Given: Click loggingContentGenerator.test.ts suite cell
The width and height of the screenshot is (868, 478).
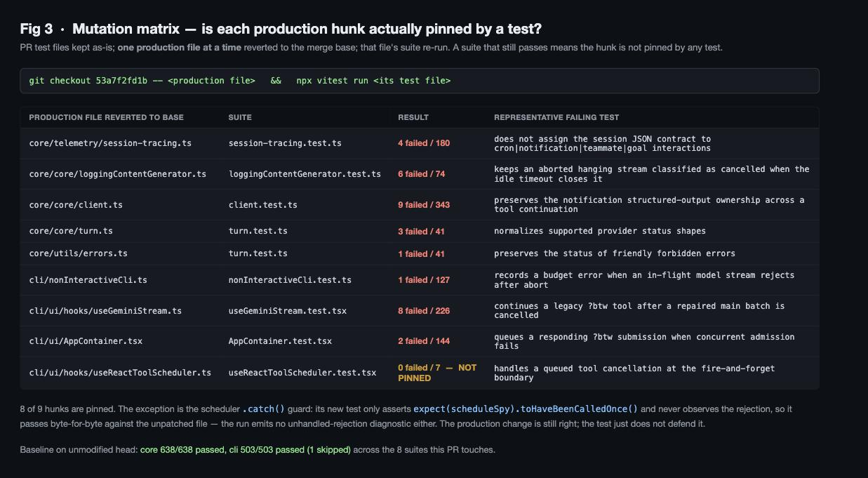Looking at the screenshot, I should (305, 174).
